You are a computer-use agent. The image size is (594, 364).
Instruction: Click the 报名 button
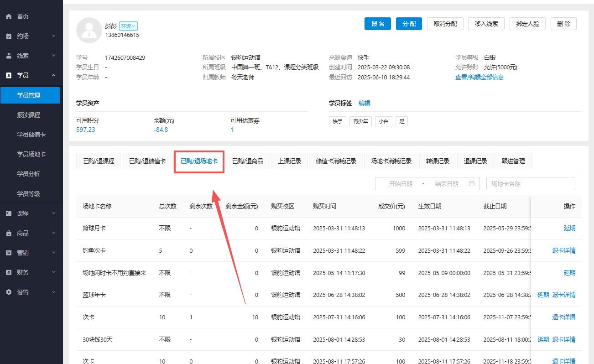point(377,23)
